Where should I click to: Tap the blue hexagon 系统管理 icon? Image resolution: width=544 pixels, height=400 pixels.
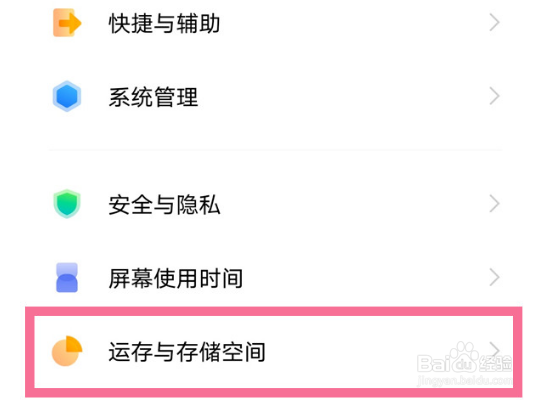(67, 96)
